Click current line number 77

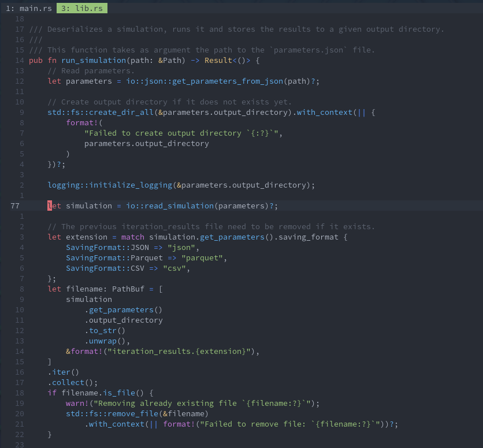pos(15,206)
